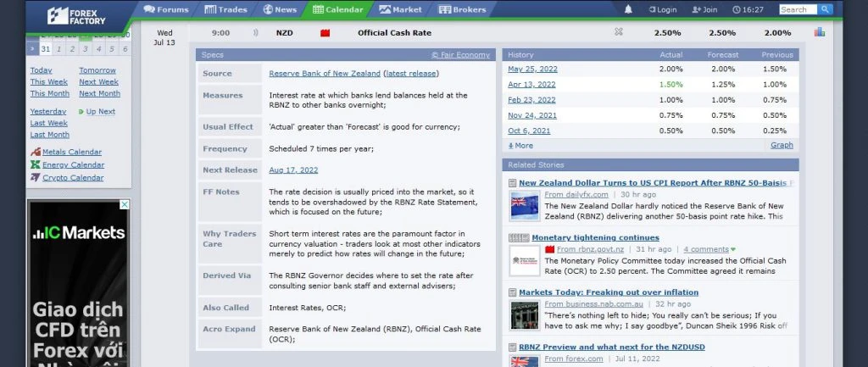
Task: Open the Aug 17, 2022 next release link
Action: [x=293, y=170]
